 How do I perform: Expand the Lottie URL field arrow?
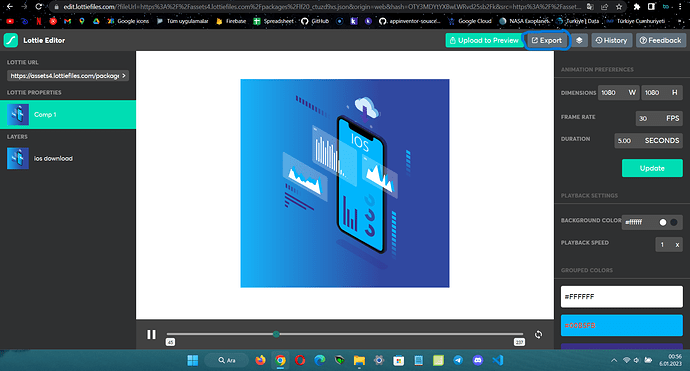click(124, 76)
